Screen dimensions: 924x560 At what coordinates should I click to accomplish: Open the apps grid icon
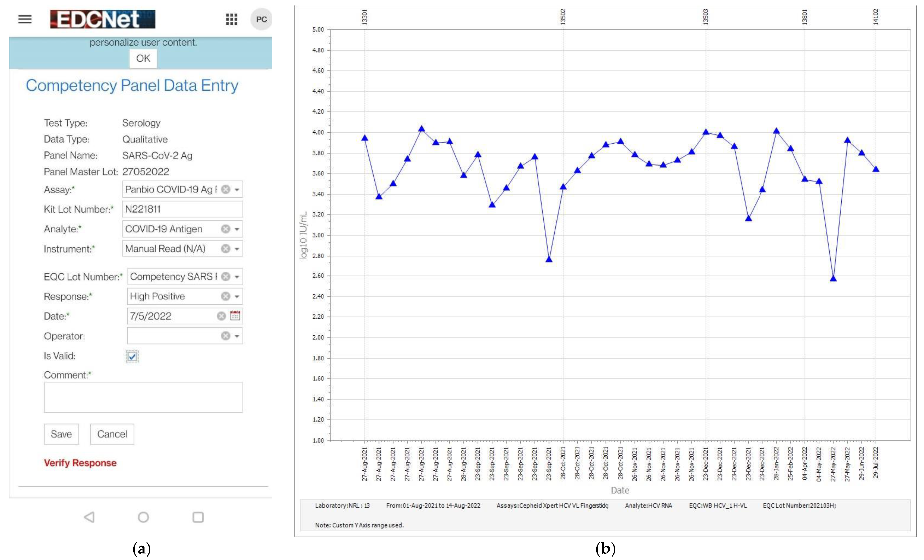click(x=231, y=19)
